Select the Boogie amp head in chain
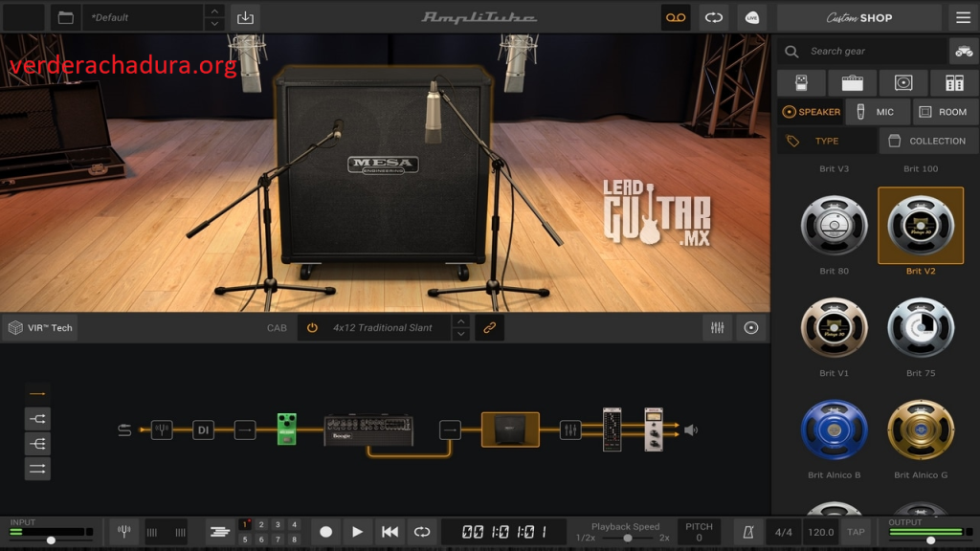 (368, 430)
